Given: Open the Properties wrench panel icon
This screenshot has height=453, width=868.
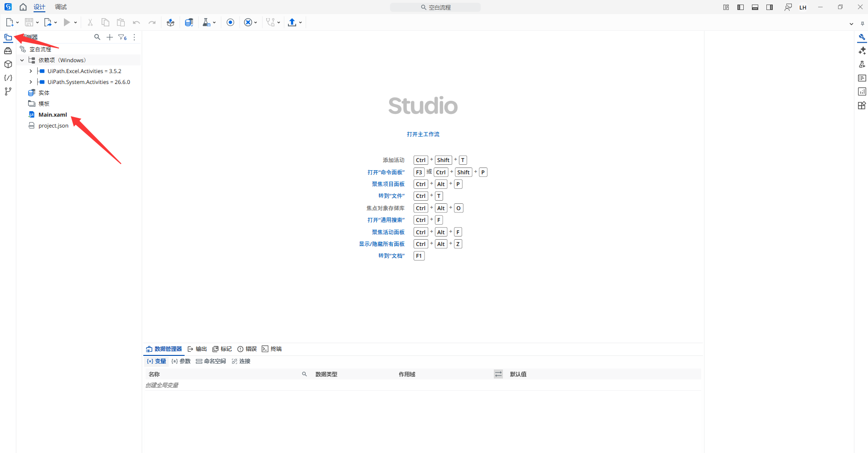Looking at the screenshot, I should (862, 37).
